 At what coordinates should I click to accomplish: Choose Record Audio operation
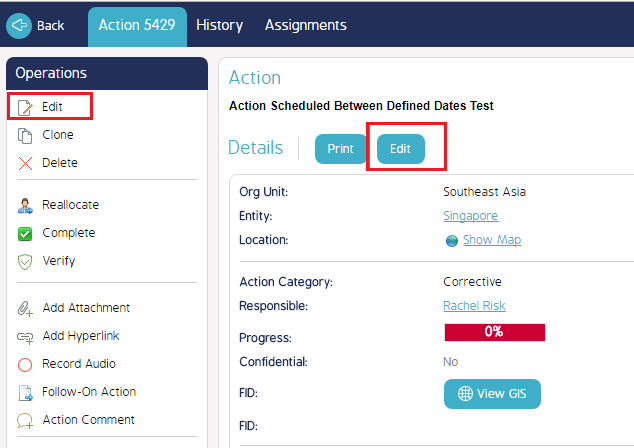point(79,364)
